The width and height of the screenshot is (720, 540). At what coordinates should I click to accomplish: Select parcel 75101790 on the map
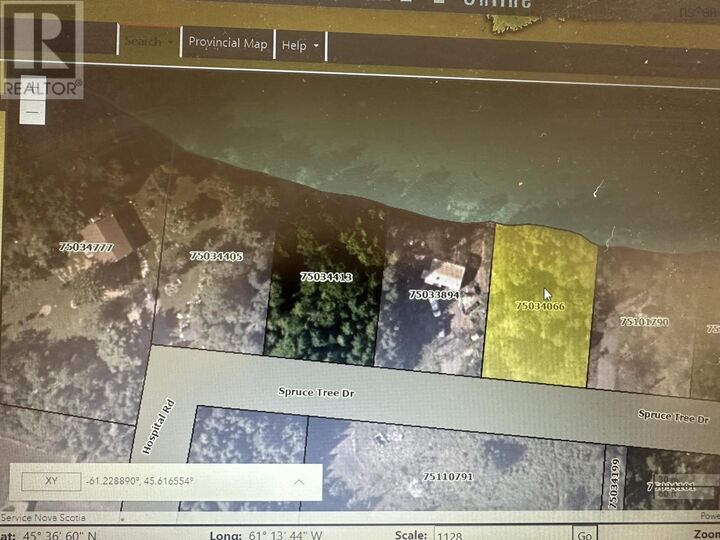pos(644,321)
